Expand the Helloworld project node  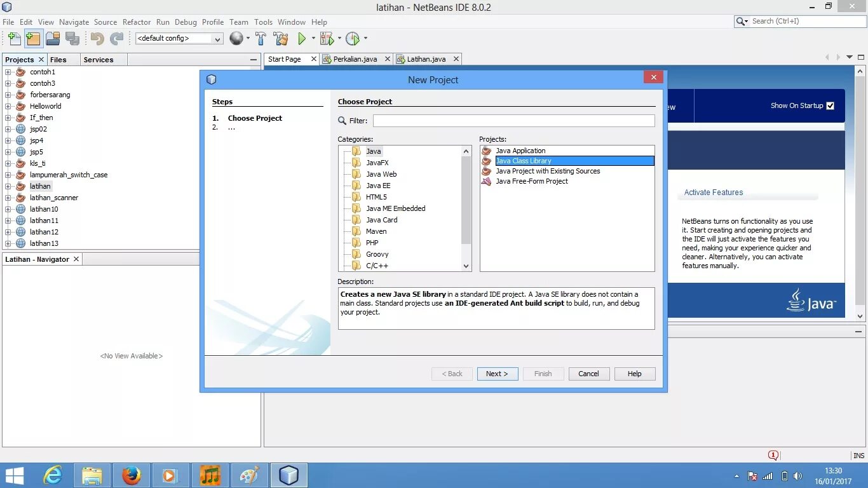tap(8, 106)
